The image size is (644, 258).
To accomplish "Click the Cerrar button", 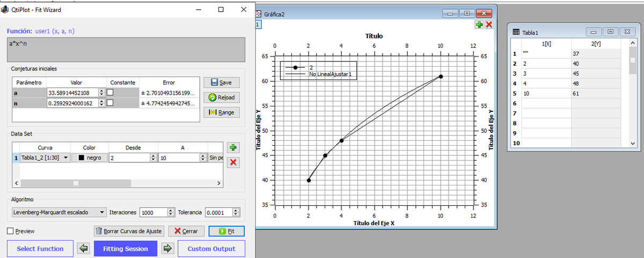I will tap(186, 231).
